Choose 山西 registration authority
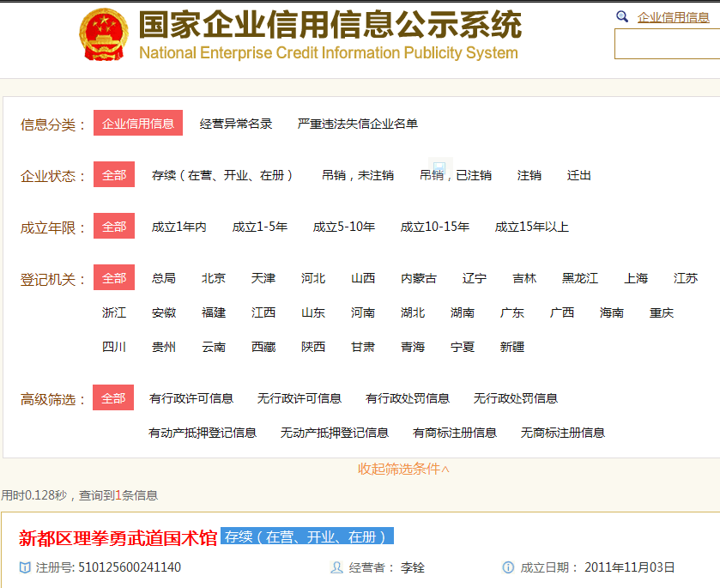 tap(363, 278)
